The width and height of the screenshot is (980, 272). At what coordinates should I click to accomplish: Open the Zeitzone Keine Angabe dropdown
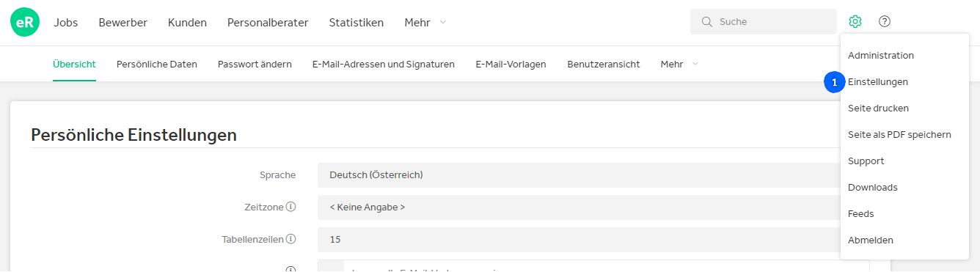[x=579, y=207]
